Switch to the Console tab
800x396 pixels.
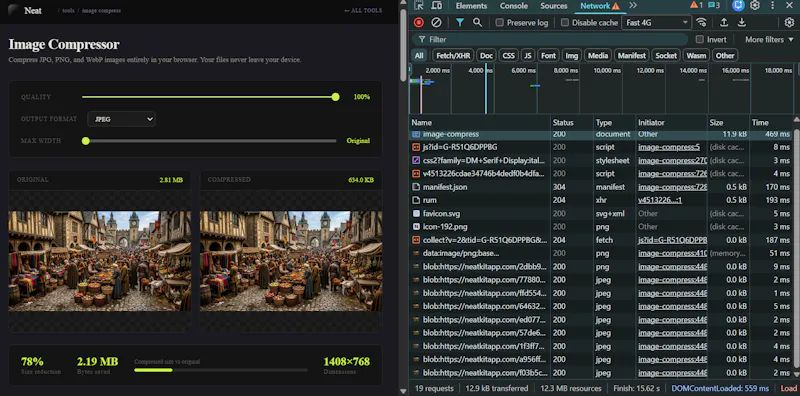click(x=514, y=6)
